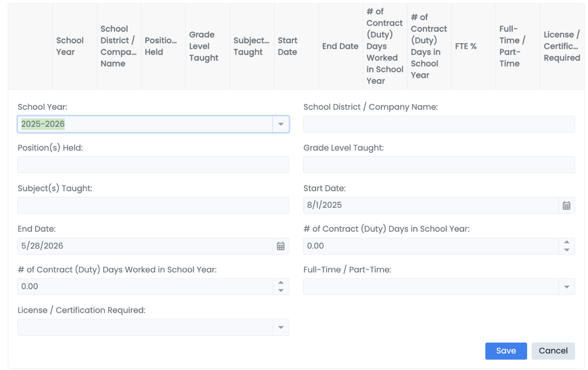Image resolution: width=588 pixels, height=370 pixels.
Task: Decrease Contract Days Worked value
Action: tap(280, 290)
